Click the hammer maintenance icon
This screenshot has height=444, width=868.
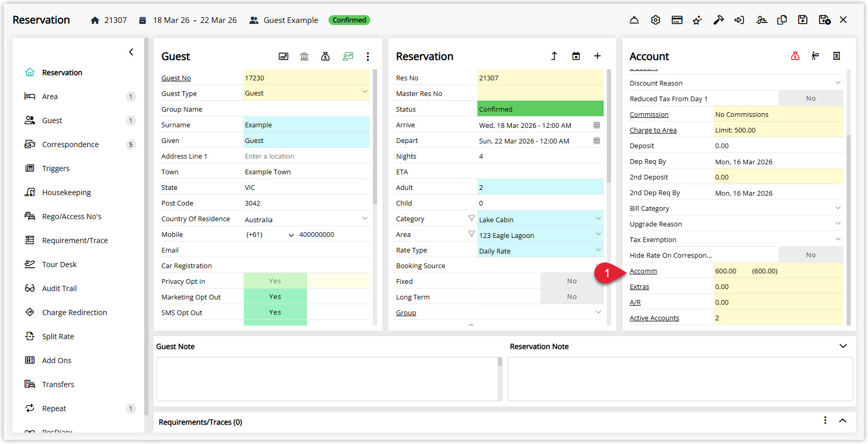[x=719, y=20]
